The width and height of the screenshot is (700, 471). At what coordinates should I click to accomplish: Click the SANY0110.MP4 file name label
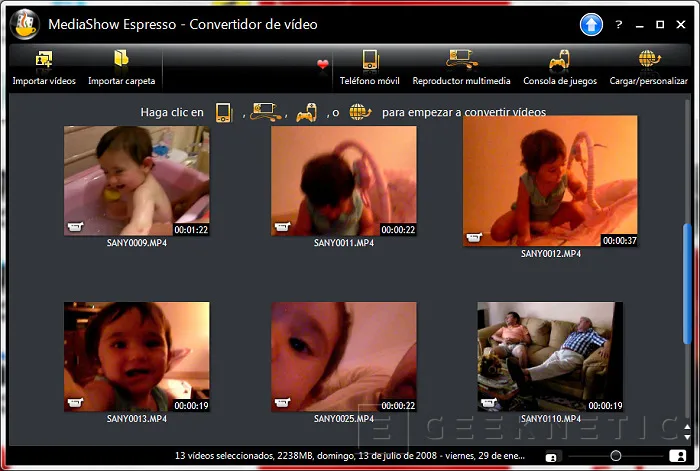coord(551,419)
